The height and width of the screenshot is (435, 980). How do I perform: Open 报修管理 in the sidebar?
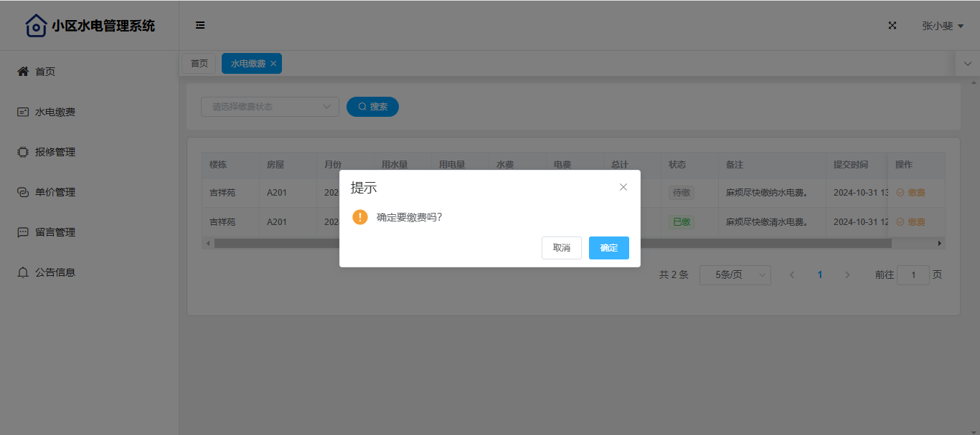tap(89, 152)
